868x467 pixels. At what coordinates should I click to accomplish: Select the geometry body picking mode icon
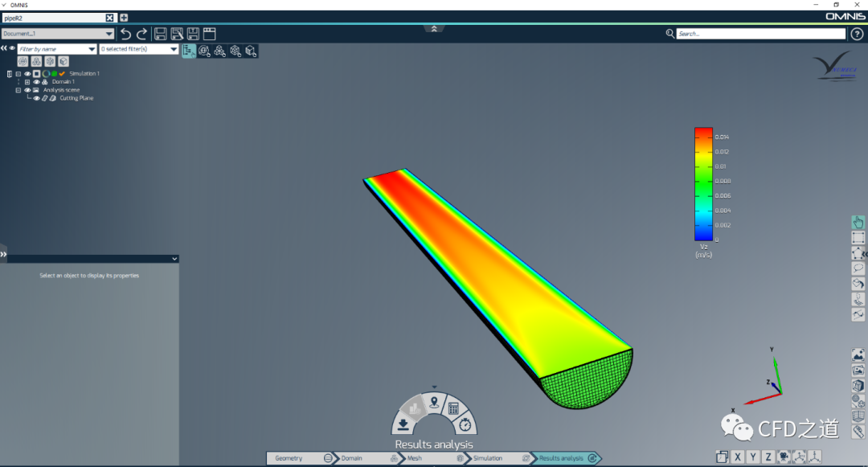(x=251, y=51)
